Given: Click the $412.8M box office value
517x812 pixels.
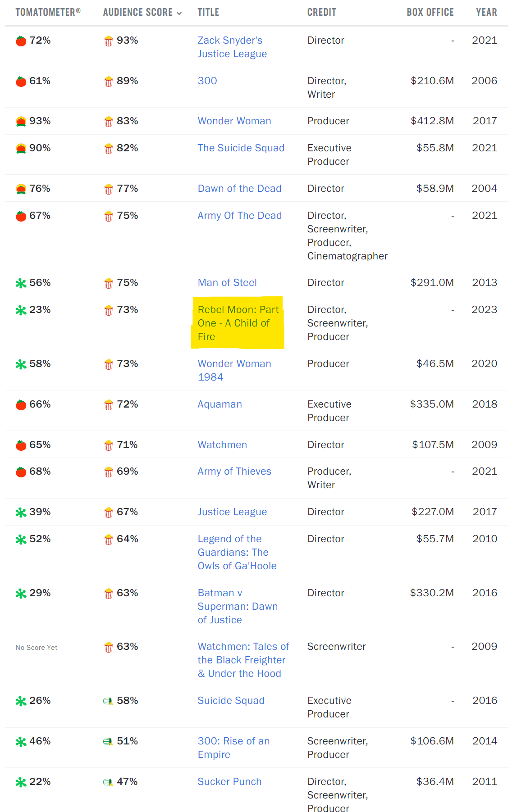Looking at the screenshot, I should point(432,121).
